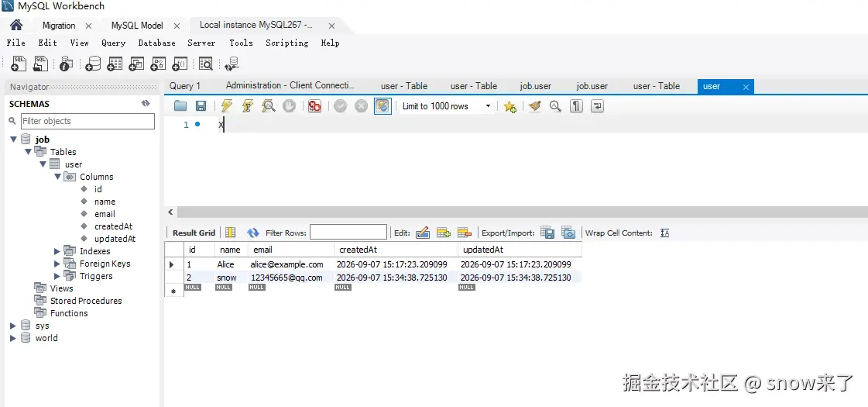
Task: Expand the sys schema
Action: click(x=13, y=326)
